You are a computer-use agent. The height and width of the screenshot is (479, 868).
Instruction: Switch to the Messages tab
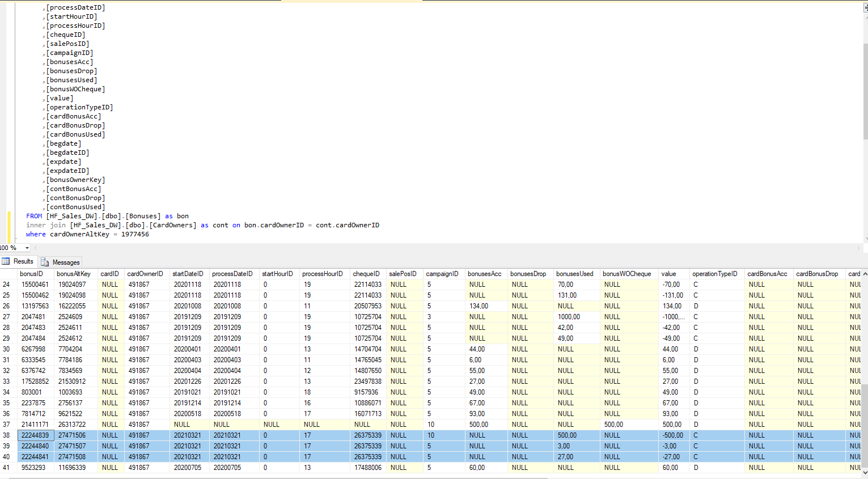tap(66, 262)
